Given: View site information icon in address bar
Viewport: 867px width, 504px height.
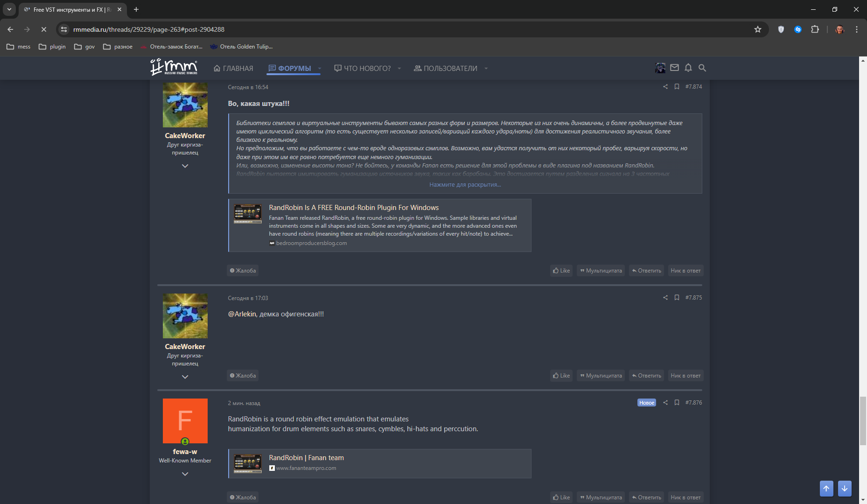Looking at the screenshot, I should pyautogui.click(x=64, y=29).
